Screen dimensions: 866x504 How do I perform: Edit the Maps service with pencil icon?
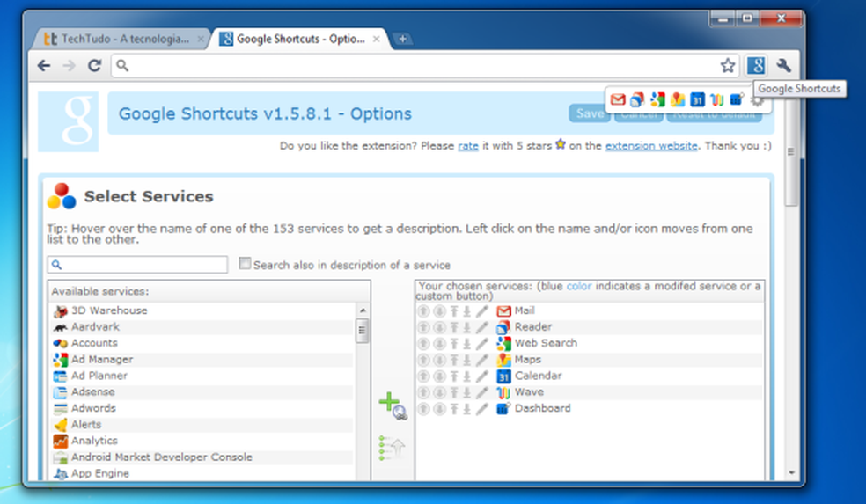coord(482,360)
